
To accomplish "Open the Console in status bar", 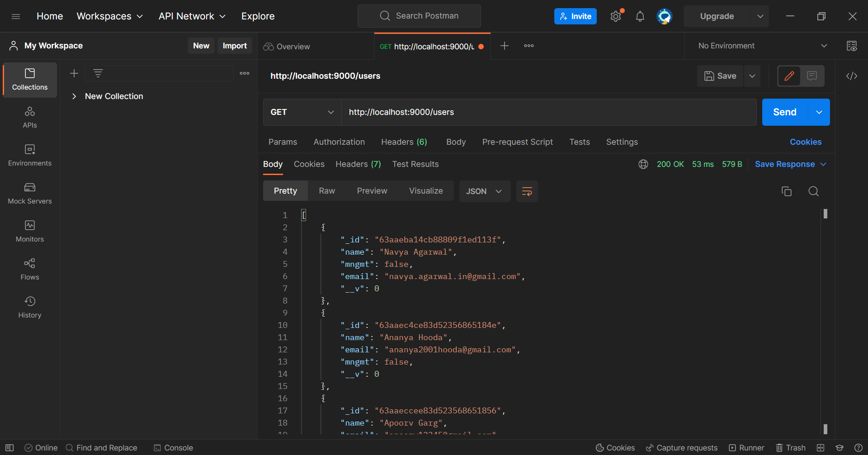I will 173,448.
